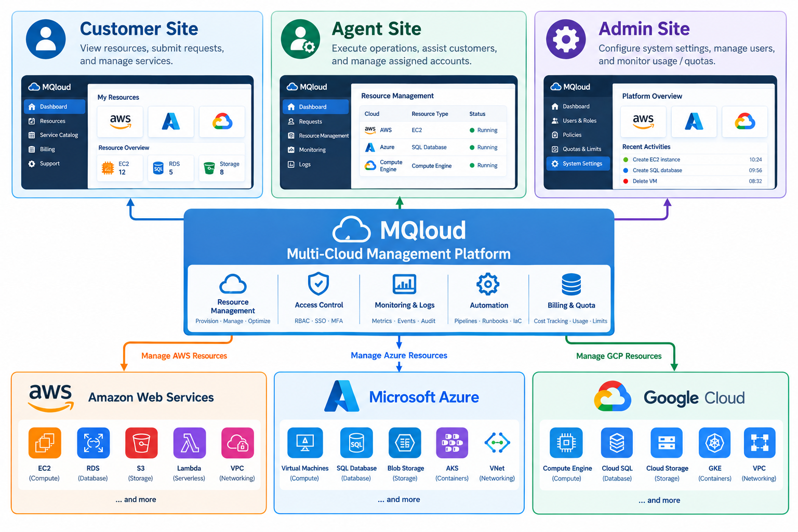Click the purple AKS containers icon
The height and width of the screenshot is (532, 798).
click(x=452, y=443)
